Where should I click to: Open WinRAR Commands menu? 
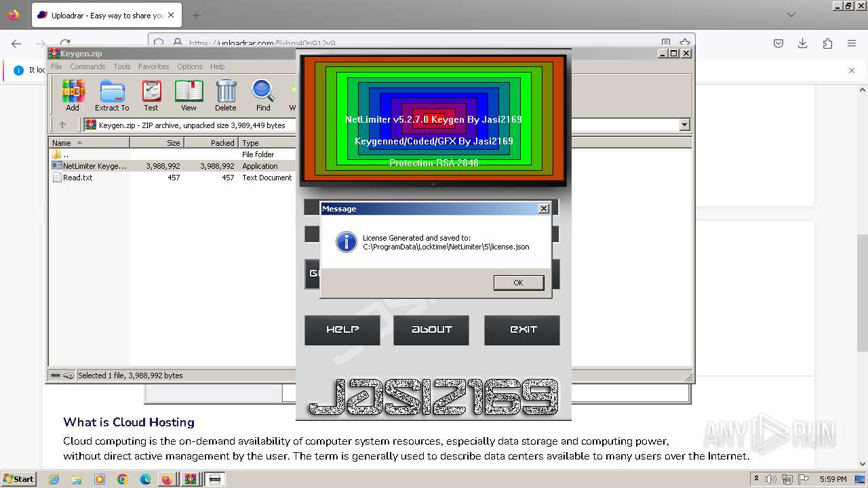(x=87, y=66)
